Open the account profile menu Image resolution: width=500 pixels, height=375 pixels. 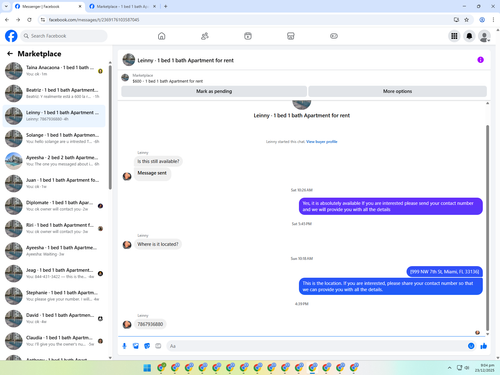484,36
